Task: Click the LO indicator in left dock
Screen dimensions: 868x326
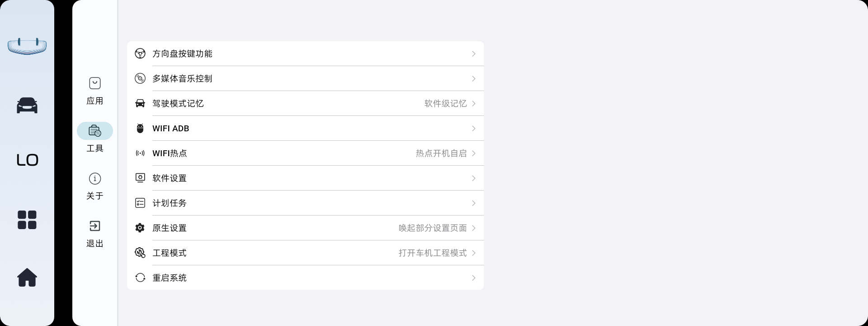Action: [x=27, y=160]
